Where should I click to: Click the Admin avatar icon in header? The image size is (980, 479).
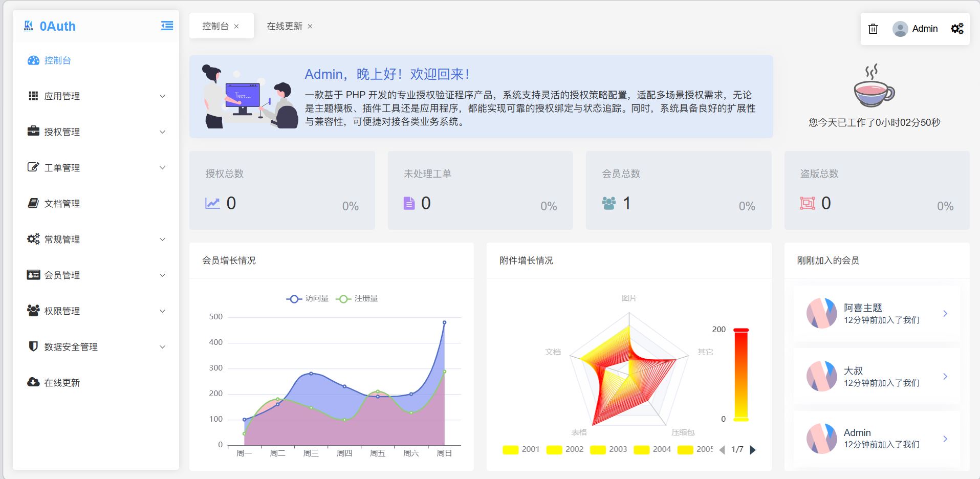pyautogui.click(x=900, y=29)
